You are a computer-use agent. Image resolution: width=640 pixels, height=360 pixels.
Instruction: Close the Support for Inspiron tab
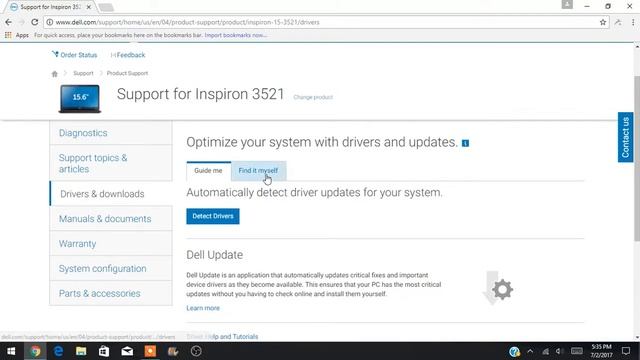(x=89, y=7)
